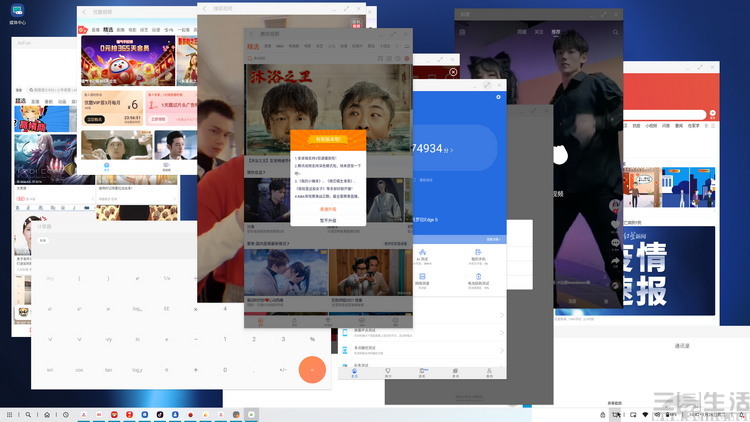
Task: Open creator avatar in Douyin side column
Action: pos(615,206)
